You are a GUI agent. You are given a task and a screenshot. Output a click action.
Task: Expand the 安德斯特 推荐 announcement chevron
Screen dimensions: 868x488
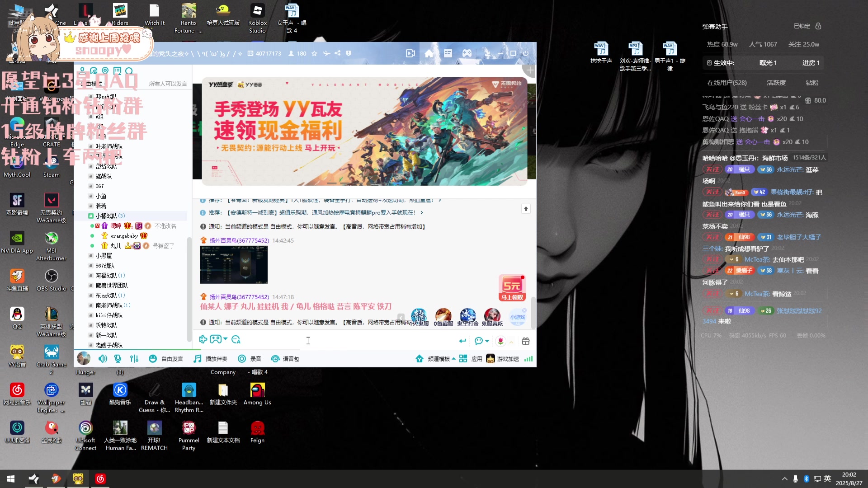422,213
